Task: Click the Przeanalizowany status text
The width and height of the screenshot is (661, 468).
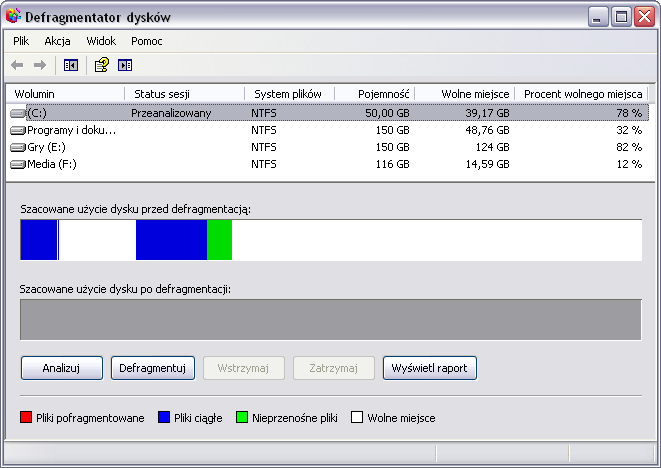Action: pyautogui.click(x=171, y=113)
